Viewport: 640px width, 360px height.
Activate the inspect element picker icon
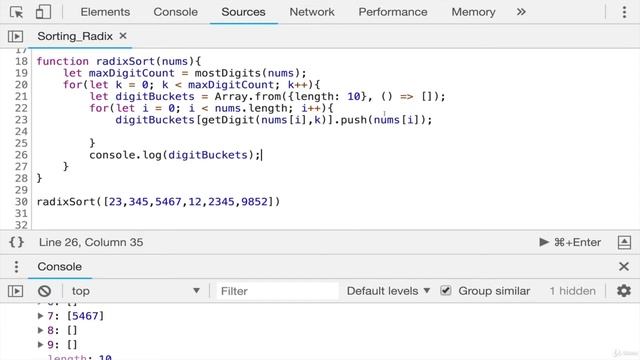click(x=16, y=12)
